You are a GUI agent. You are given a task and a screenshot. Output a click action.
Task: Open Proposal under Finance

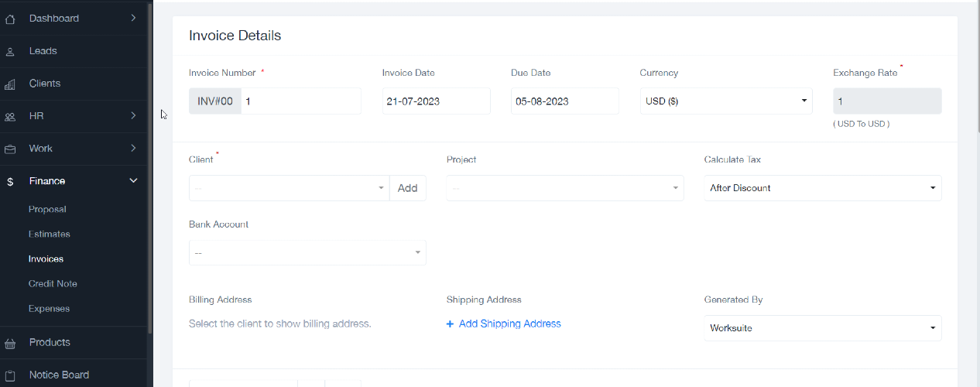[47, 210]
